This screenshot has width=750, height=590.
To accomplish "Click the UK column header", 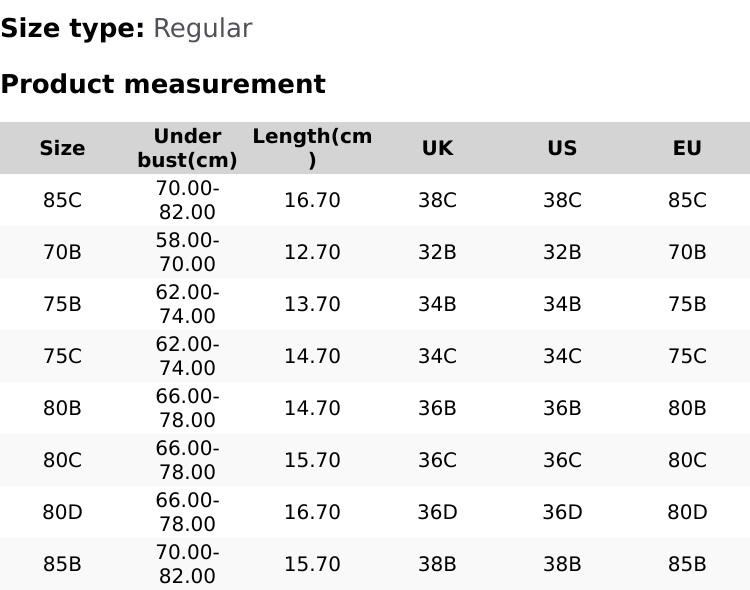I will coord(437,148).
